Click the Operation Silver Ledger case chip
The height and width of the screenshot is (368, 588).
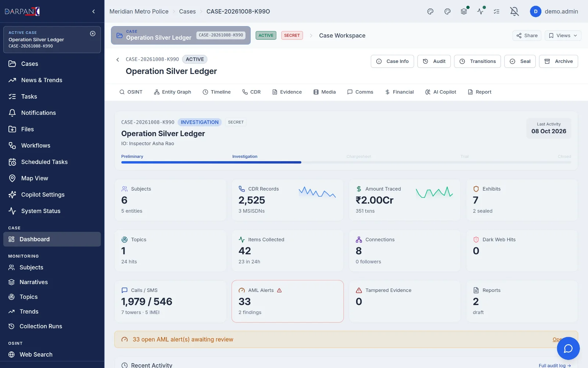click(x=181, y=35)
